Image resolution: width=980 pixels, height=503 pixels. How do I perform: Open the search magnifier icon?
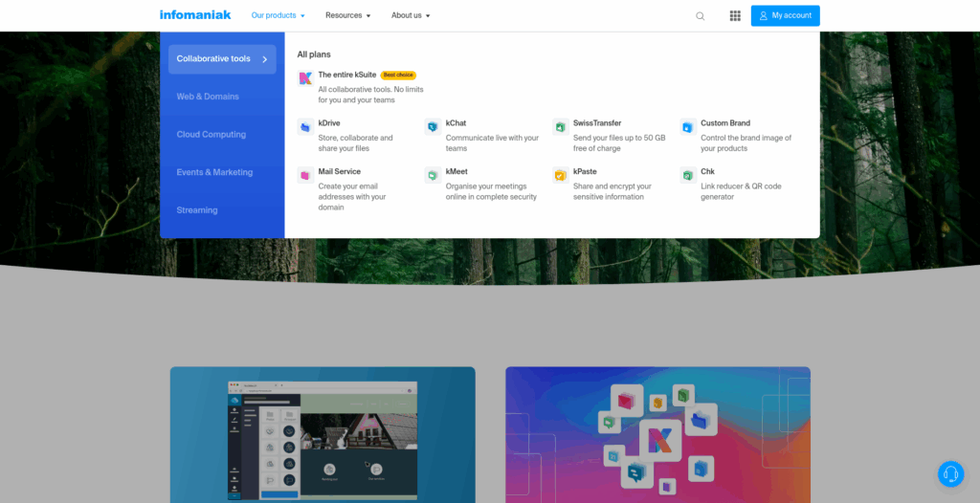point(700,16)
